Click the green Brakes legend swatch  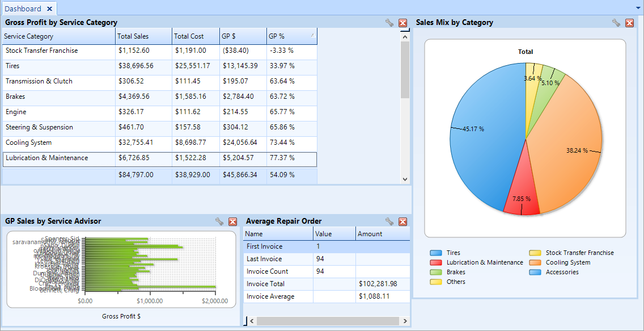pos(435,272)
